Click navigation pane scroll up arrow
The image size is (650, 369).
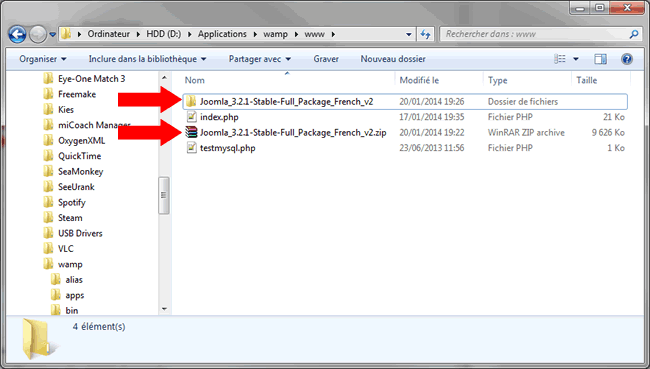(x=164, y=78)
